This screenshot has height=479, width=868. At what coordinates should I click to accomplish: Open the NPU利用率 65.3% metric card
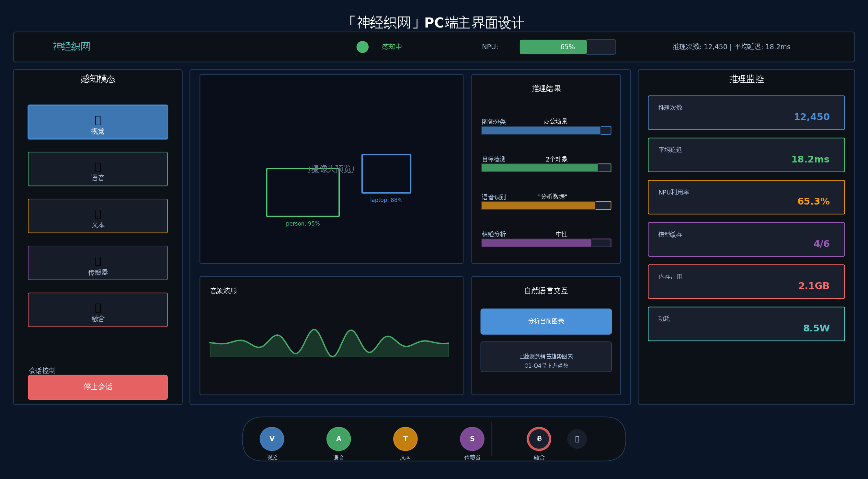point(746,197)
